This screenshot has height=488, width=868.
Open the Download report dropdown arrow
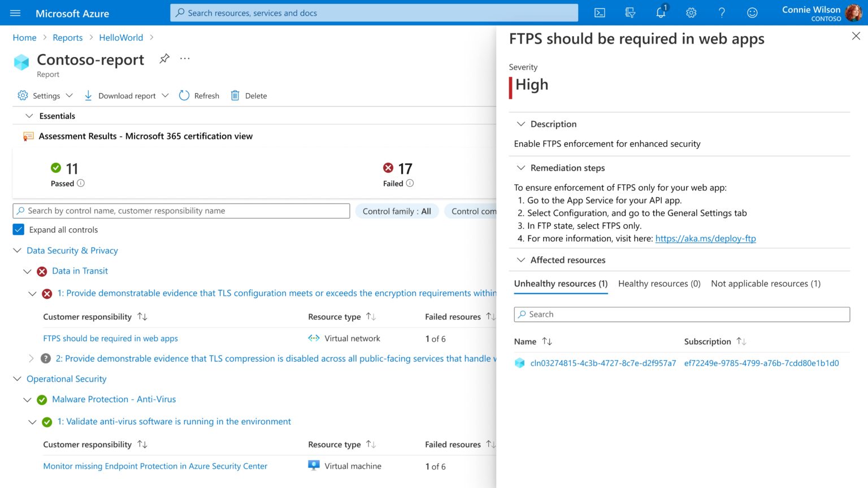tap(165, 95)
